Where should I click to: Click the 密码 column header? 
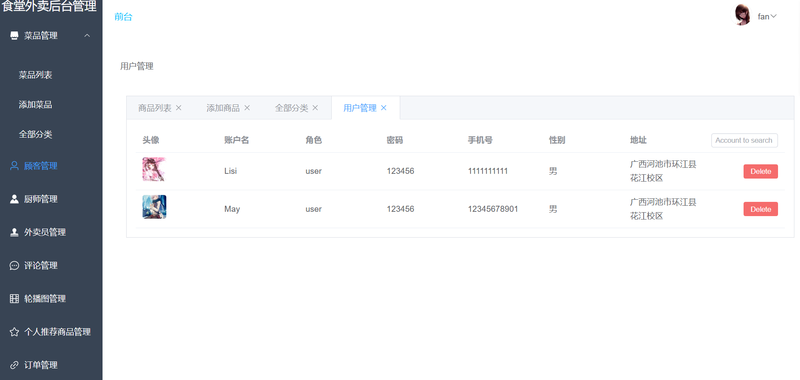(x=395, y=140)
